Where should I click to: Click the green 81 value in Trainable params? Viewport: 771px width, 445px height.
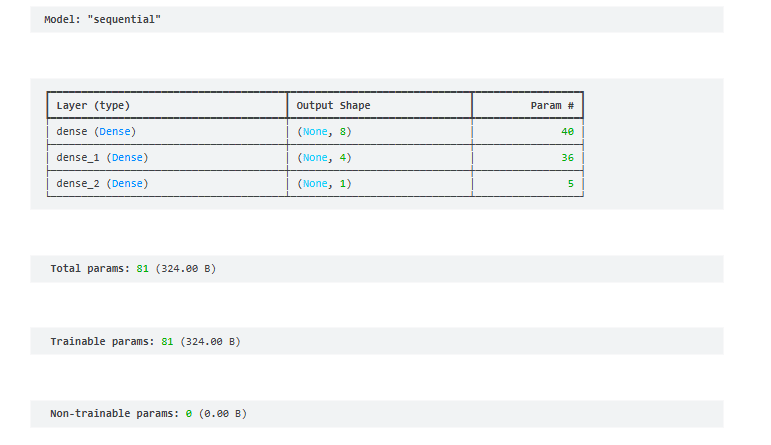167,341
